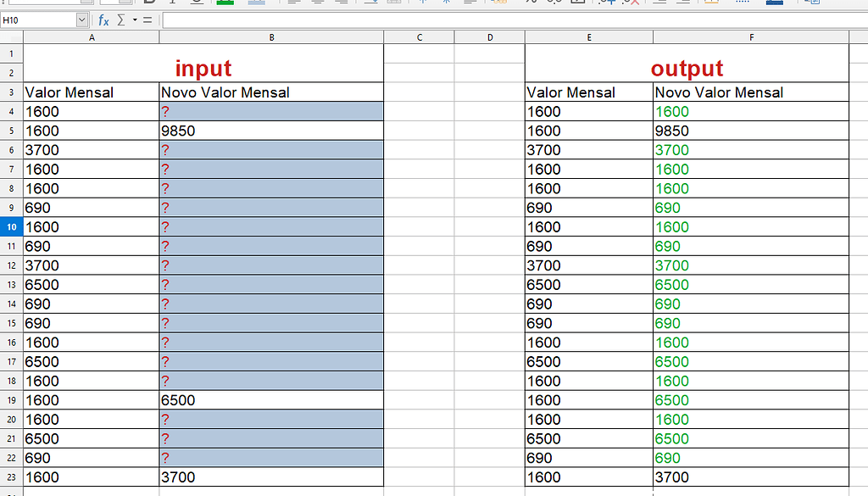
Task: Toggle underline formatting
Action: [x=197, y=3]
